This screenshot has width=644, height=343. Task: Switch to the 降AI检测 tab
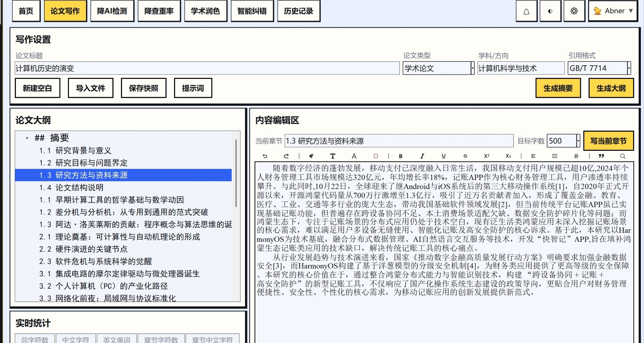(112, 11)
